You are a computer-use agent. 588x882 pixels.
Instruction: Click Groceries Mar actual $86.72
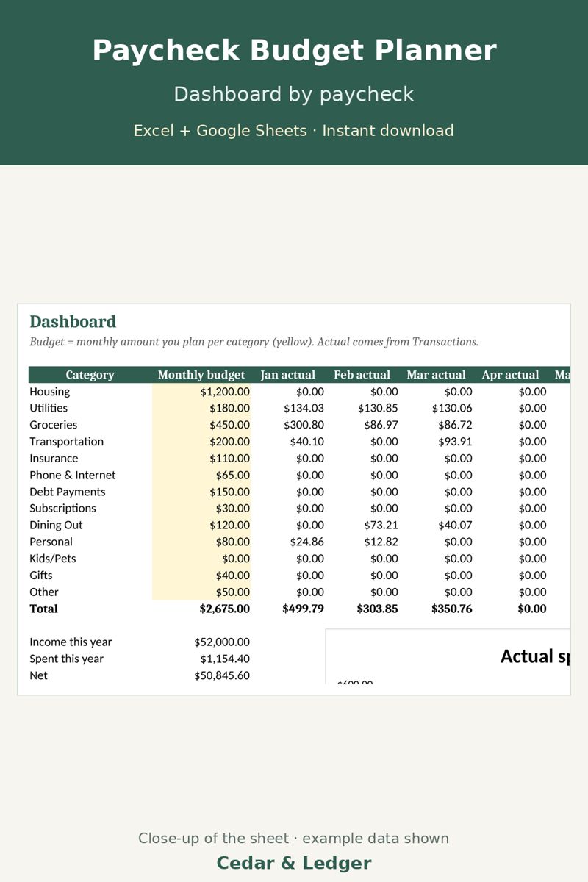click(x=456, y=425)
